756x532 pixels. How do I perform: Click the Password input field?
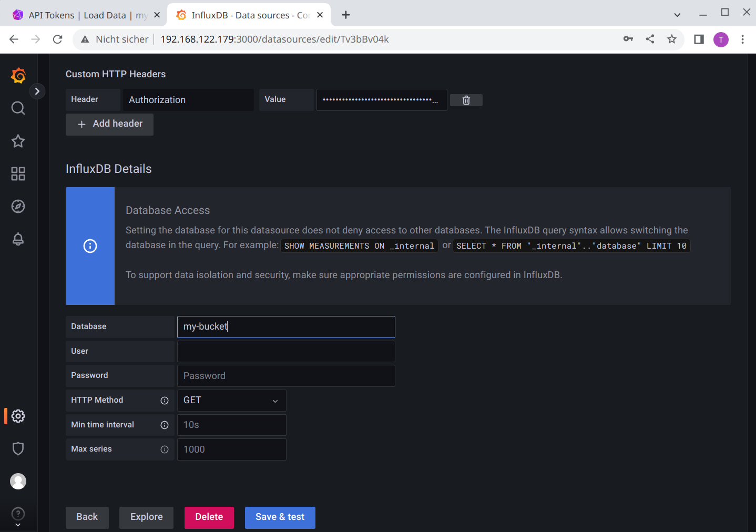click(x=286, y=376)
